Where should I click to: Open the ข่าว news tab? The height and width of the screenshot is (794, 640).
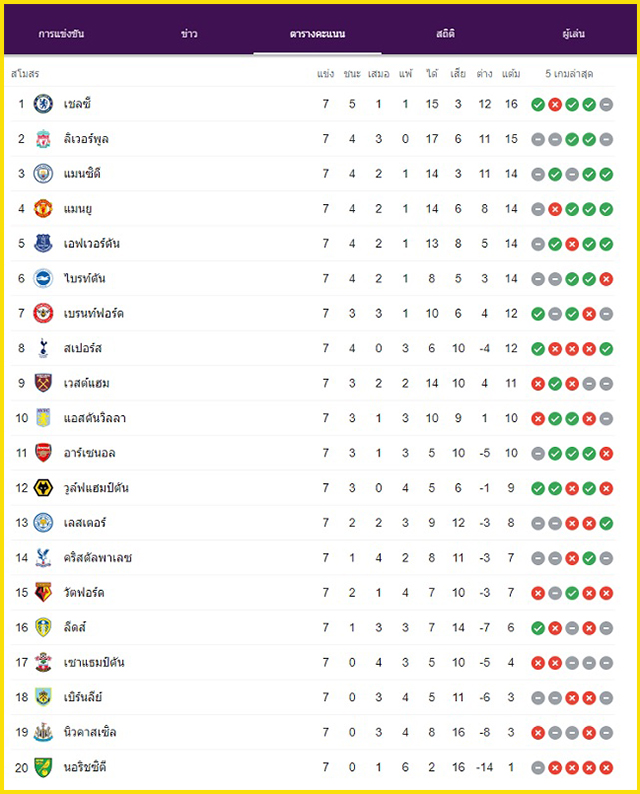[x=189, y=34]
